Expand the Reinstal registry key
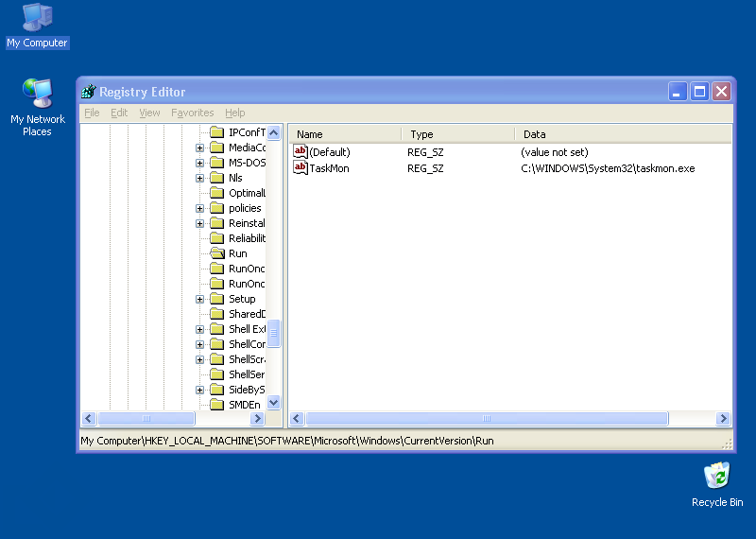Viewport: 756px width, 539px height. 199,223
